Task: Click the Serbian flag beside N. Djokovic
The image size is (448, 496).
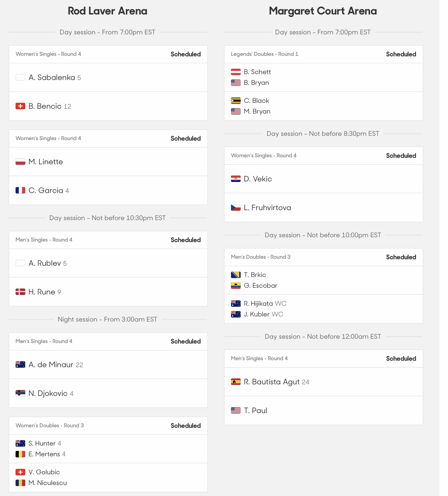Action: pos(20,393)
